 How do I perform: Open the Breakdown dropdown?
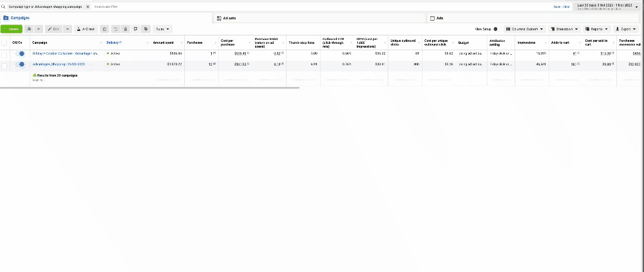564,29
